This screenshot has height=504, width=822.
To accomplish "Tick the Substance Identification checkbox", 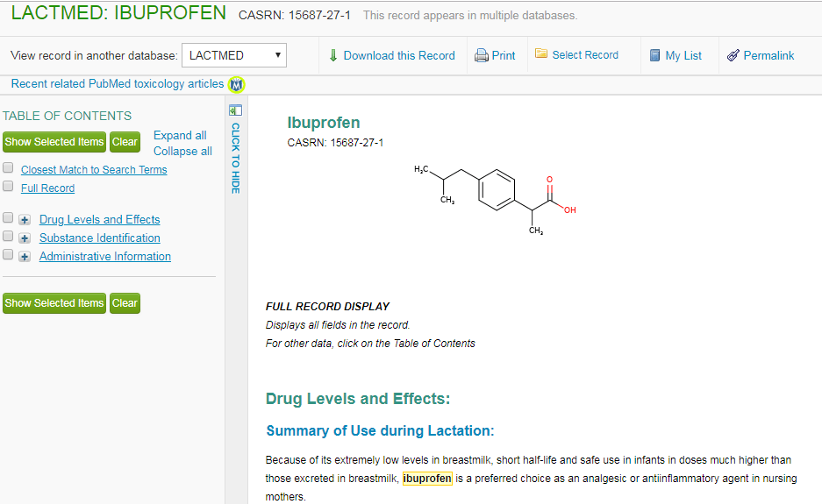I will [x=8, y=236].
